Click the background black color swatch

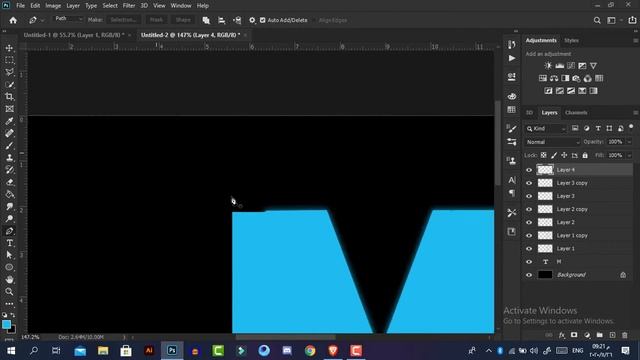12,329
